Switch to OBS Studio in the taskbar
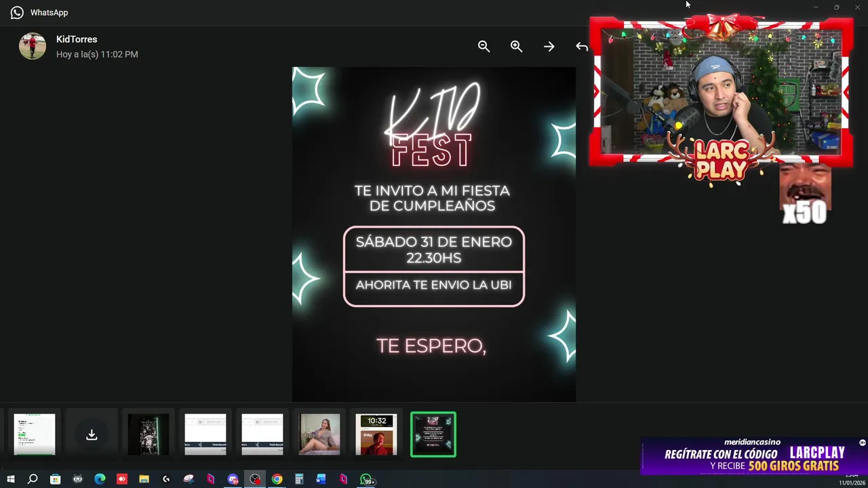This screenshot has width=868, height=488. click(x=255, y=479)
